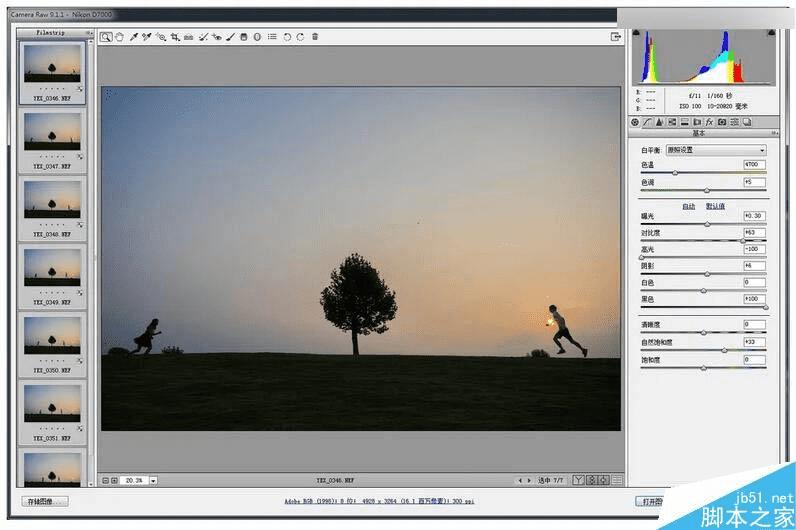Viewport: 796px width, 530px height.
Task: Click the temperature value field 4700
Action: (x=754, y=164)
